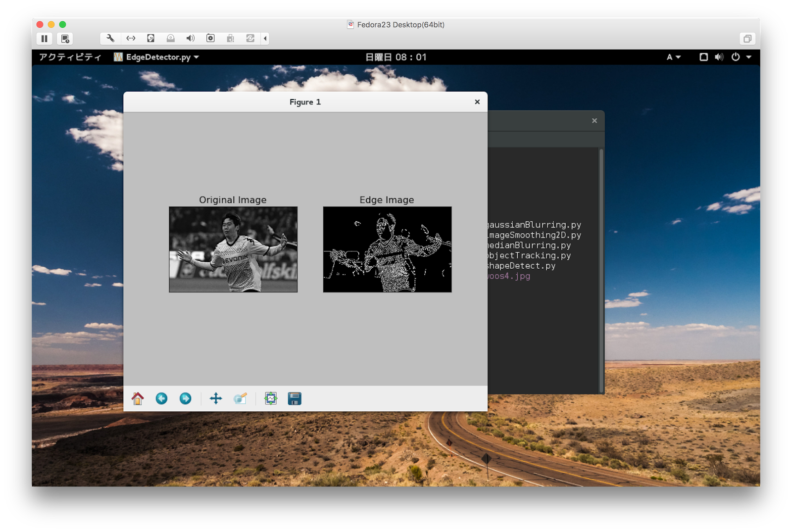Close the VM window with the red button

(x=40, y=24)
